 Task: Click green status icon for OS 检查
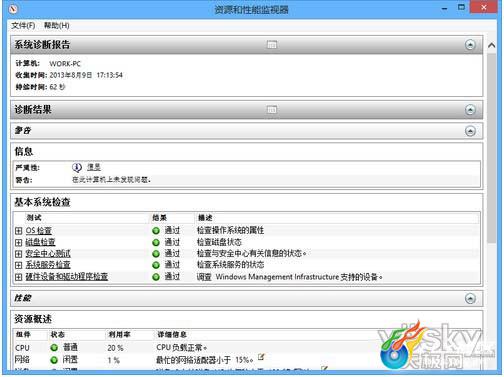pos(156,231)
